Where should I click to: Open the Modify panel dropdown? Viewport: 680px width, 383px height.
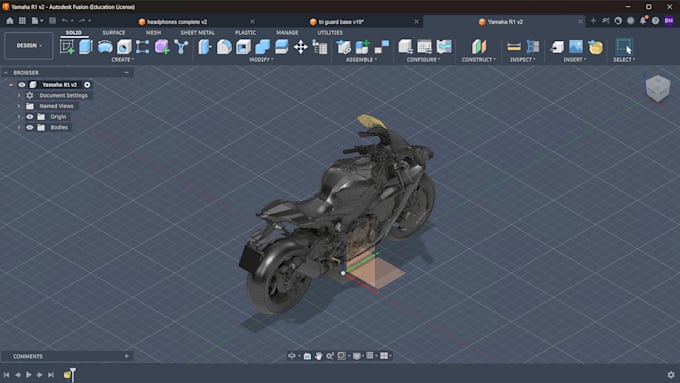[261, 59]
